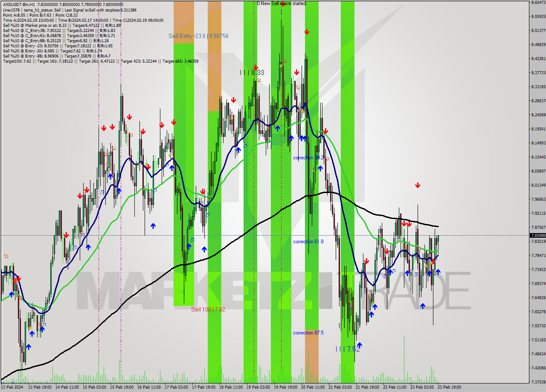
Task: Click the 7.96663 price axis value
Action: [538, 199]
